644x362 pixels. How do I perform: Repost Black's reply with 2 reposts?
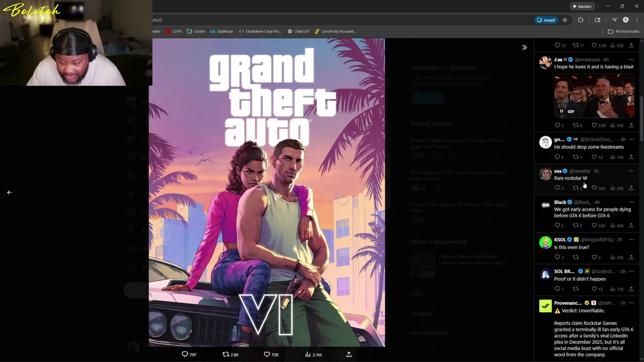[x=578, y=226]
